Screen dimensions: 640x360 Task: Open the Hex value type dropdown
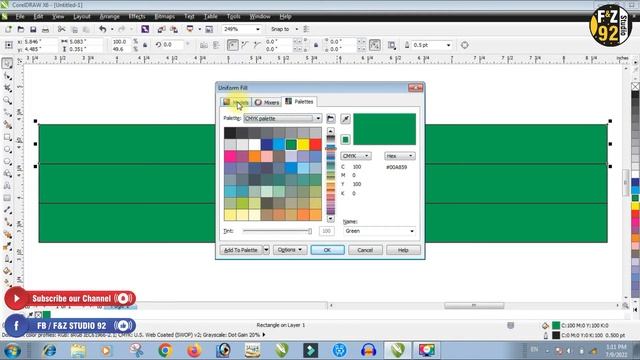(x=400, y=156)
